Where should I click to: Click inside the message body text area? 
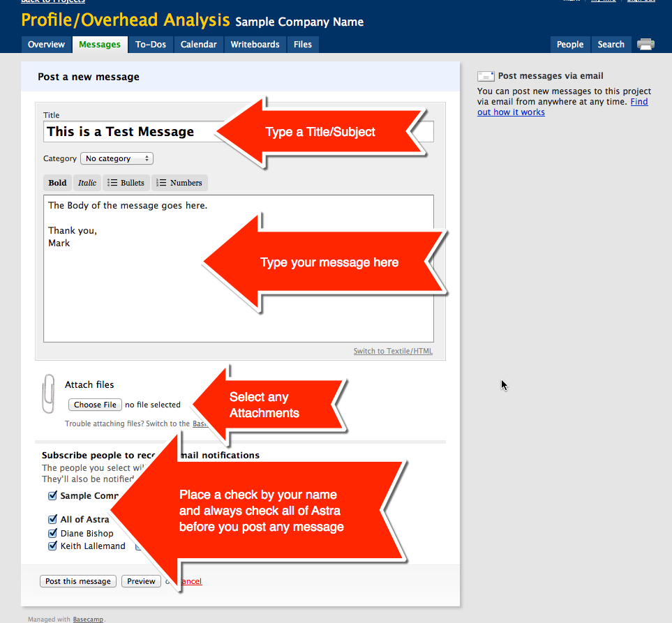[x=238, y=269]
